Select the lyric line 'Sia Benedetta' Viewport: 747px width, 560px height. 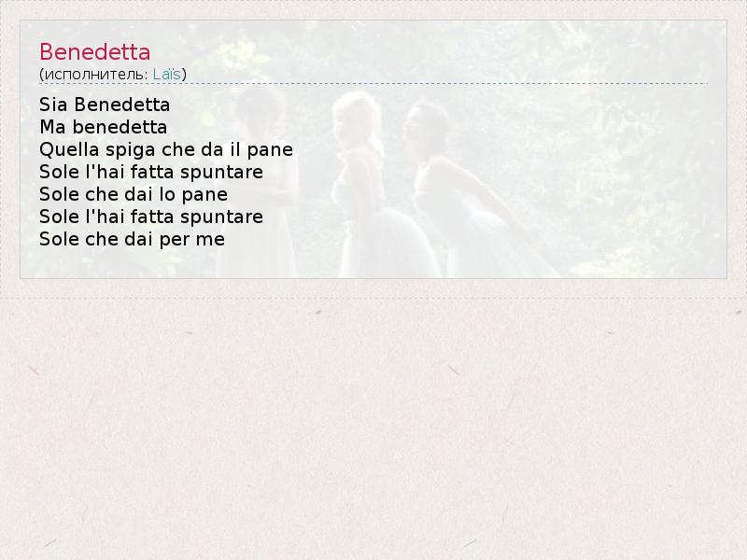click(105, 105)
